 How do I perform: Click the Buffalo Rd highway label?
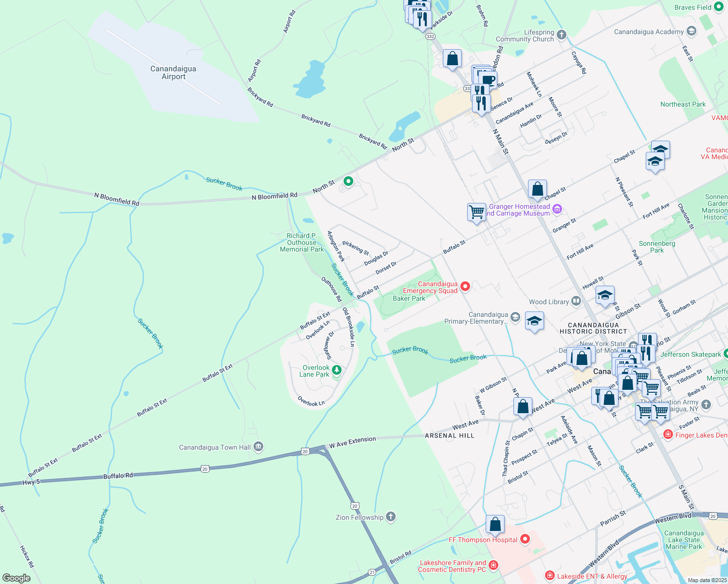tap(118, 476)
